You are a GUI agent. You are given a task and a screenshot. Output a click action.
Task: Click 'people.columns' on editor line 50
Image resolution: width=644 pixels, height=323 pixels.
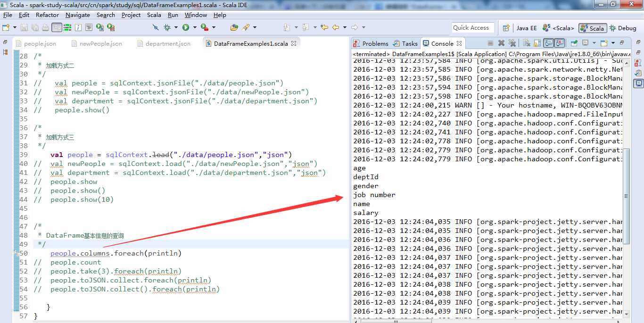pyautogui.click(x=80, y=253)
